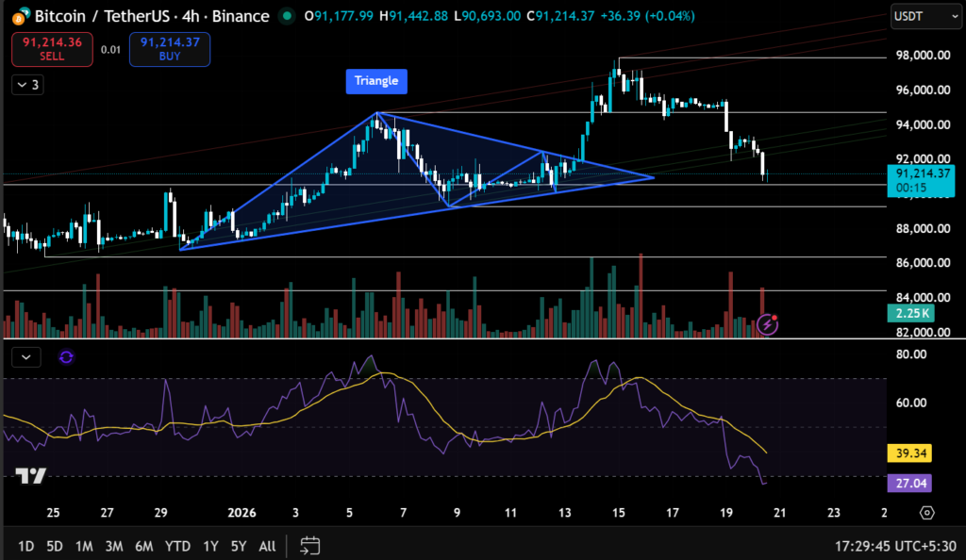This screenshot has height=560, width=966.
Task: Open timezone settings at UTC+5:30 clock
Action: coord(897,545)
